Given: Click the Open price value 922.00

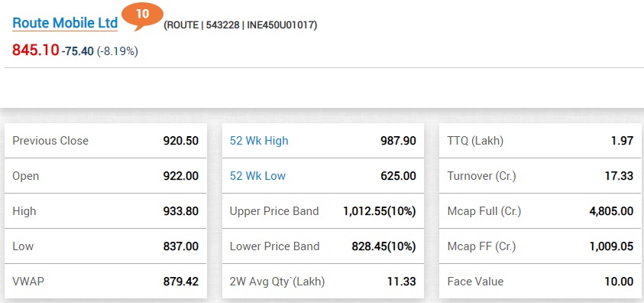Looking at the screenshot, I should tap(181, 176).
